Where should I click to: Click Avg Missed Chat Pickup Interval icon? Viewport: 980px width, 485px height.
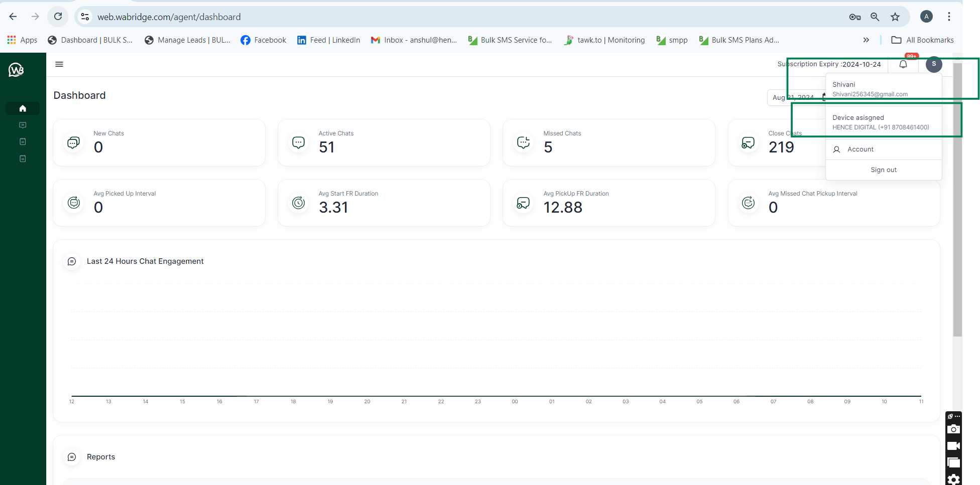click(x=748, y=203)
